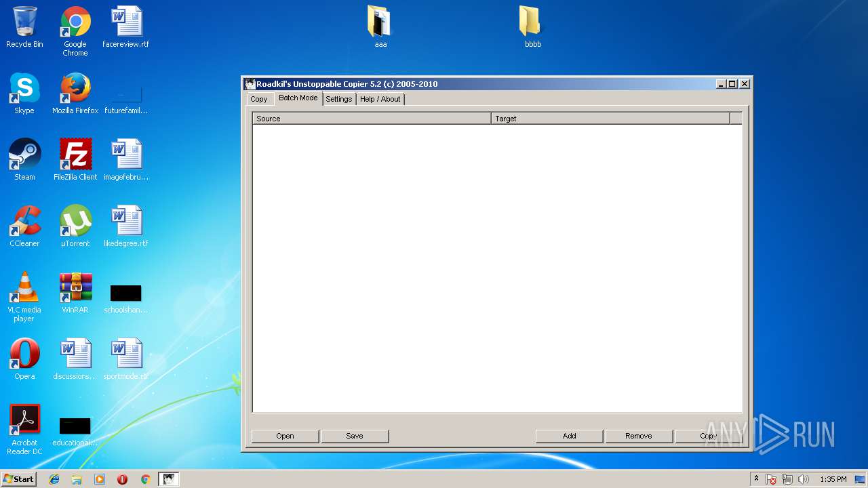Select the facereview.rtf document icon
Viewport: 868px width, 488px height.
click(126, 27)
